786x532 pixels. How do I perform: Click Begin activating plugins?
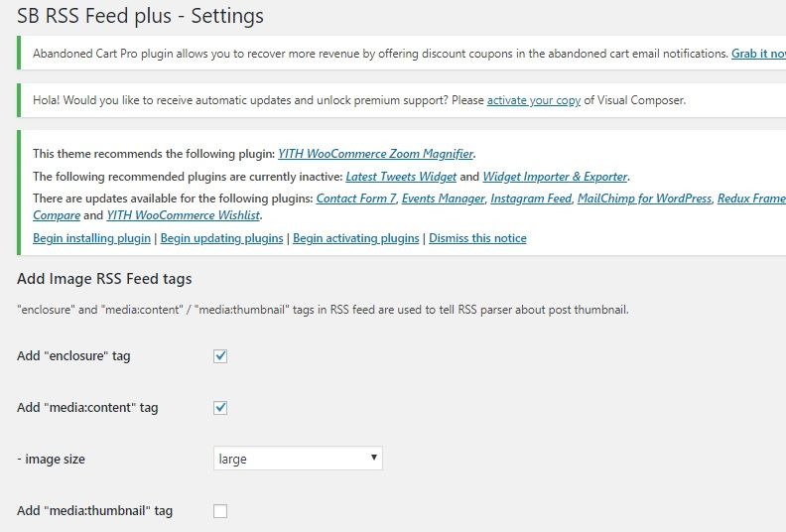pos(356,238)
